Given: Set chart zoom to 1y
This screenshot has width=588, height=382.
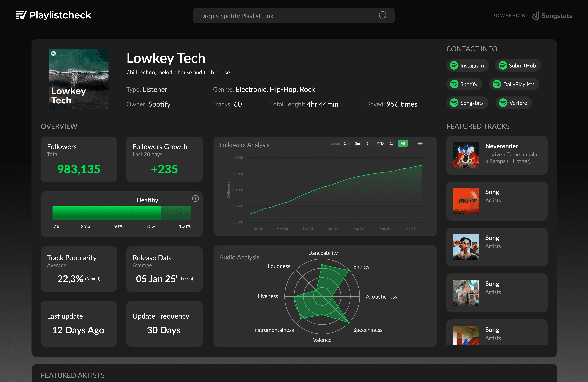Looking at the screenshot, I should [392, 144].
